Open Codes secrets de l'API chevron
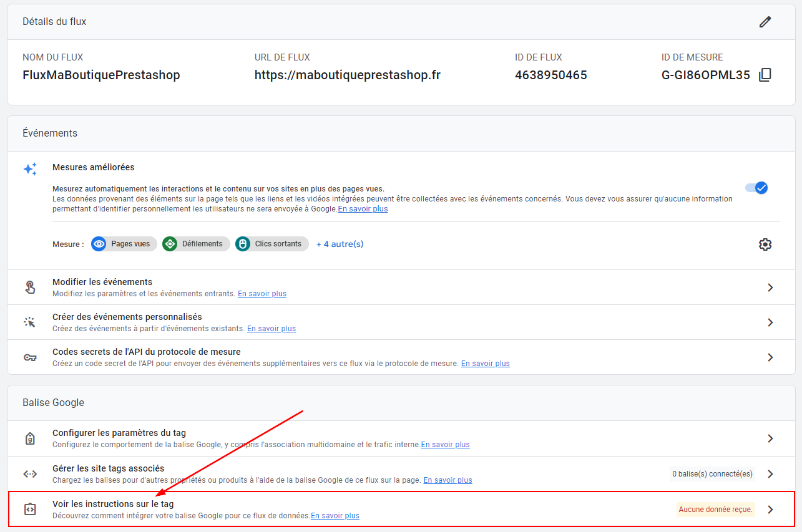The height and width of the screenshot is (532, 802). [x=770, y=357]
